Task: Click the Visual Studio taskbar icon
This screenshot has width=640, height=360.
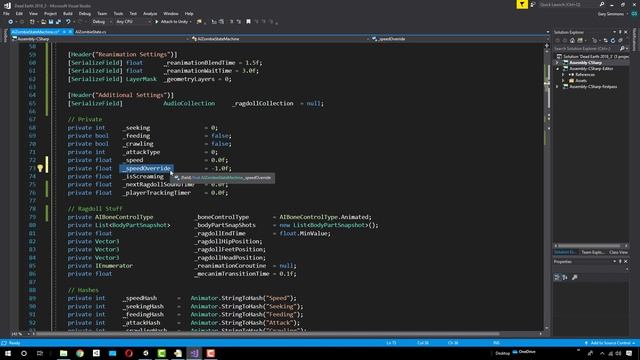Action: (194, 353)
